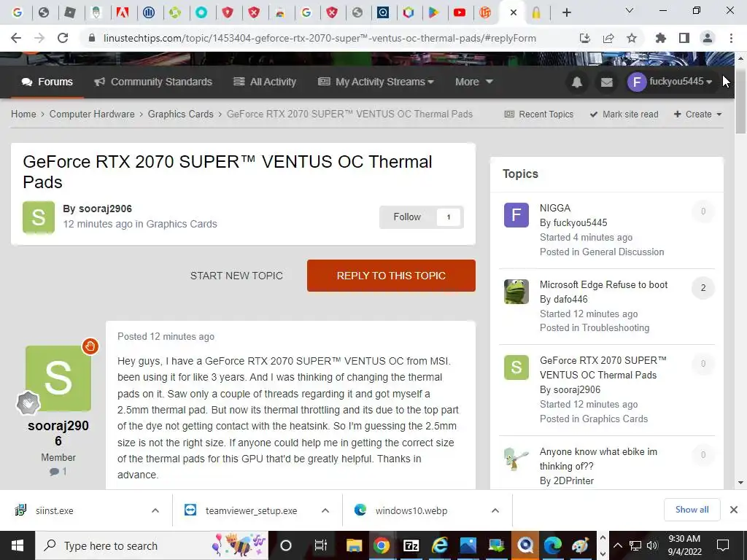Open Recent Topics
The width and height of the screenshot is (747, 560).
click(539, 114)
